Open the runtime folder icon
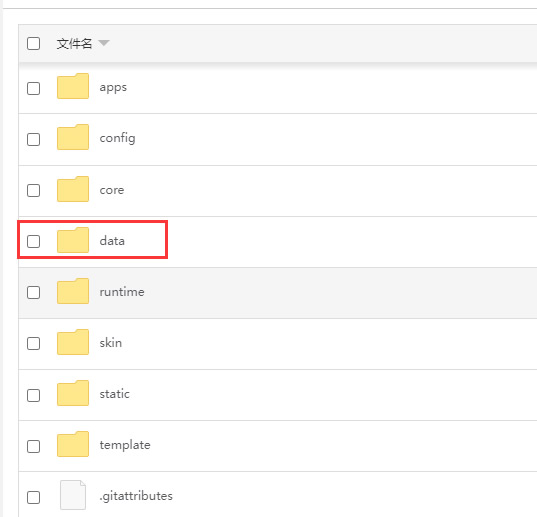The image size is (537, 517). 73,291
